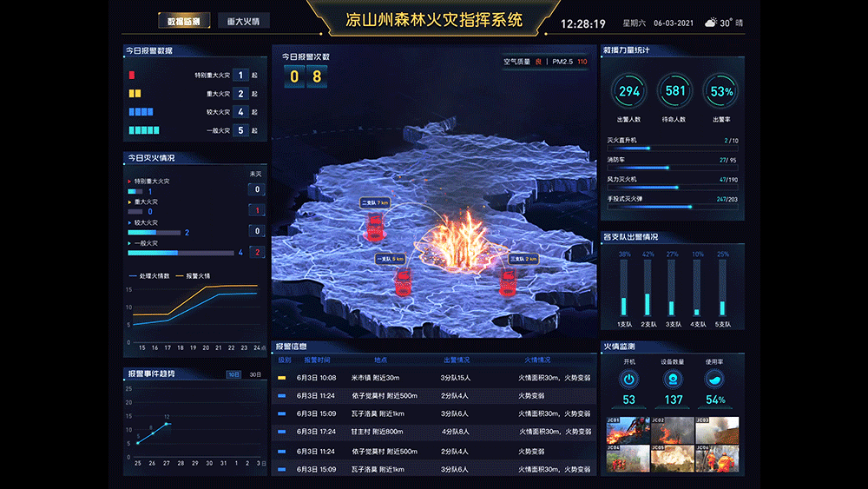Click the 特别重大火灾 count box 1 起
Screen dimensions: 868x489
240,75
